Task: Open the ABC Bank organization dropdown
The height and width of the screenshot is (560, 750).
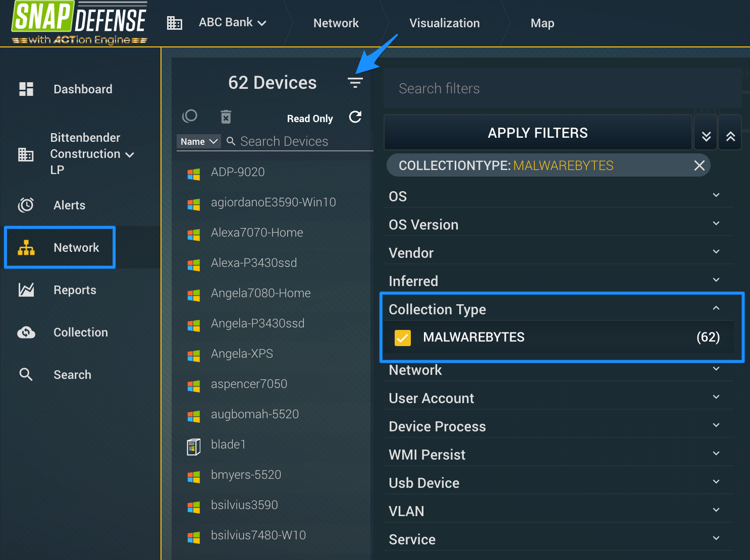Action: tap(233, 23)
